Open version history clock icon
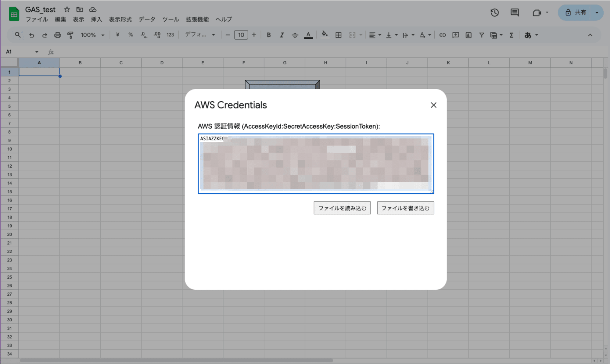Viewport: 610px width, 364px height. click(494, 12)
